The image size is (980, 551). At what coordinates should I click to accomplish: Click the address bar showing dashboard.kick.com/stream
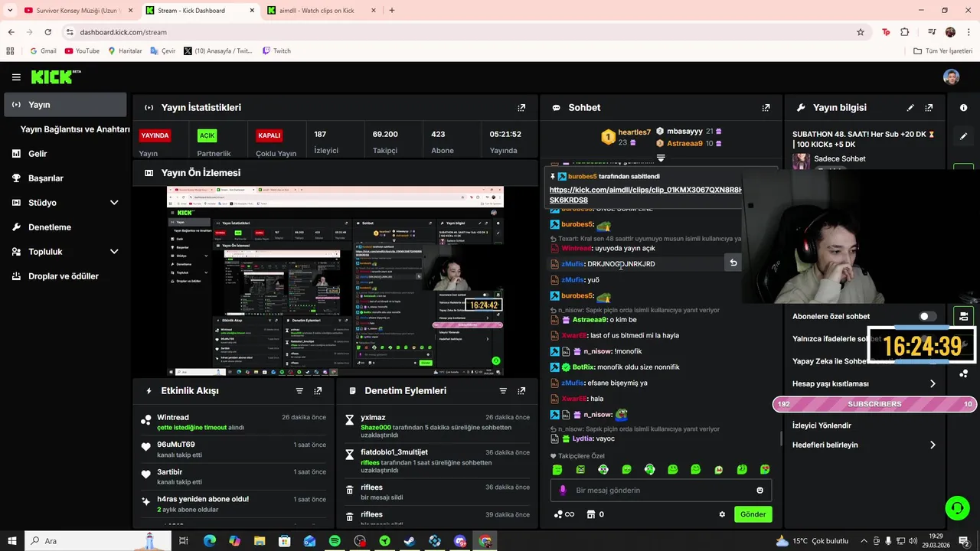coord(459,32)
